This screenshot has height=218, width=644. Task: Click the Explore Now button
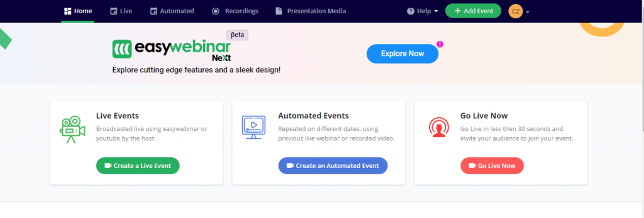click(x=402, y=54)
